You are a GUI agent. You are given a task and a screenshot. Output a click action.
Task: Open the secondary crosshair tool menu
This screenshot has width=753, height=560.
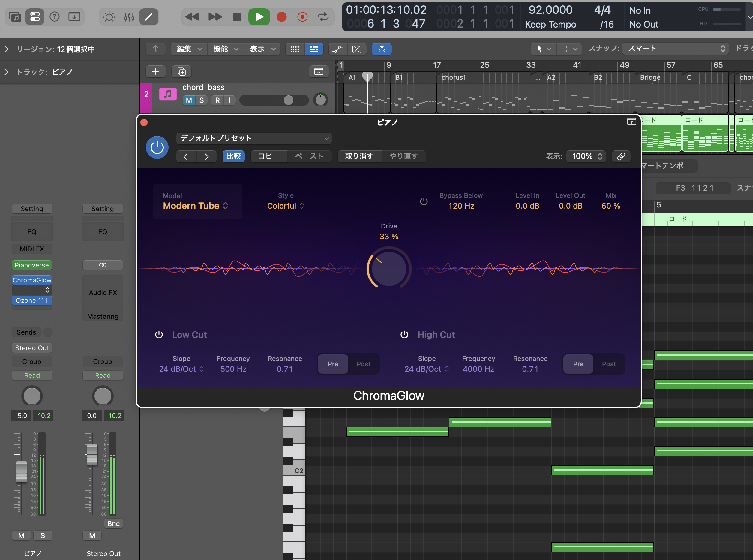569,49
